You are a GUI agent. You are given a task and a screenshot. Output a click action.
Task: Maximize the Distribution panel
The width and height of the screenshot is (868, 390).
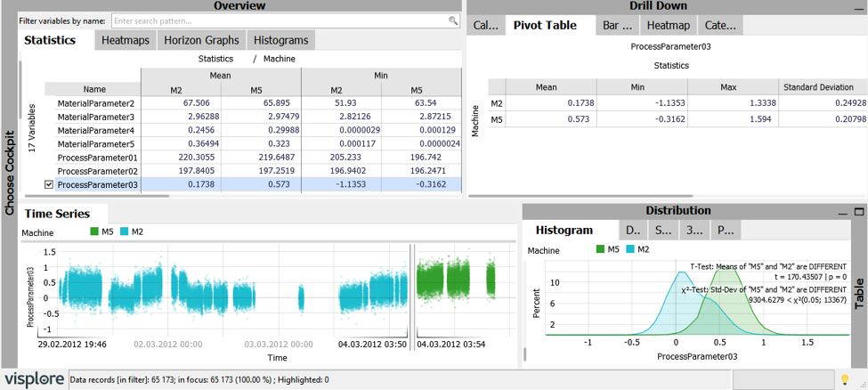click(x=859, y=212)
